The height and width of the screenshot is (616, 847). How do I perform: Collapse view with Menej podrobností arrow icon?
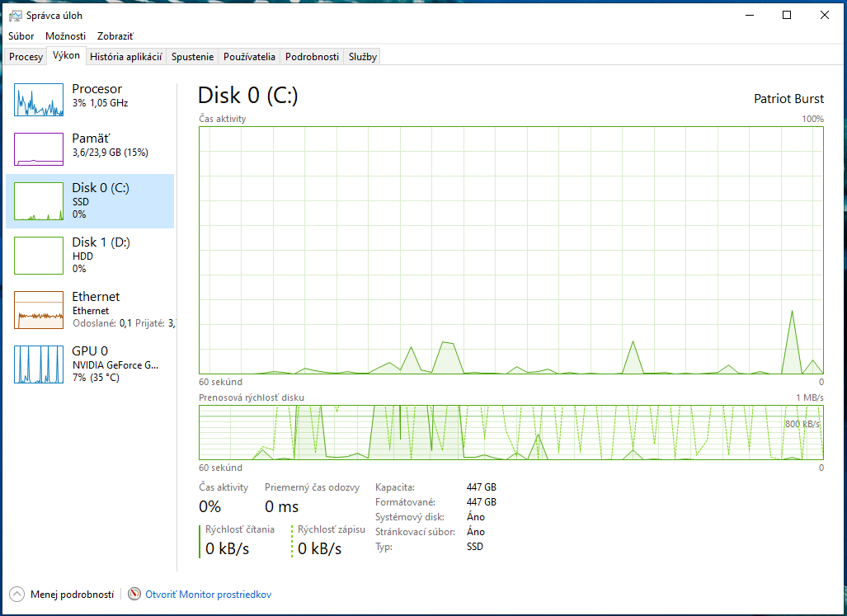pyautogui.click(x=16, y=595)
